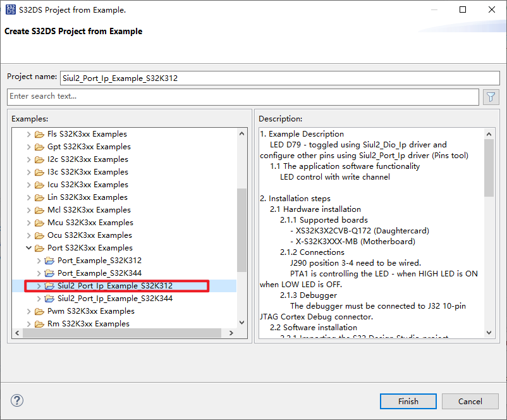Click the I3c S32K3xx Examples folder icon
This screenshot has height=420, width=507.
tap(39, 172)
